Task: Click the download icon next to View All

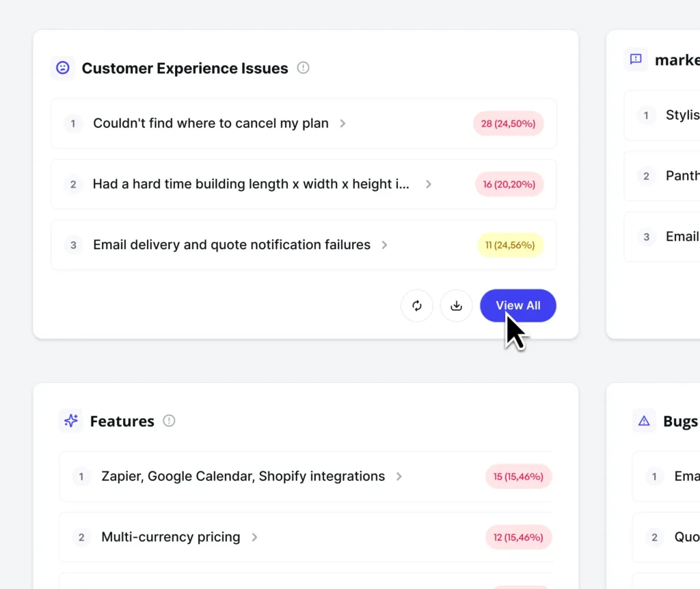Action: (x=456, y=306)
